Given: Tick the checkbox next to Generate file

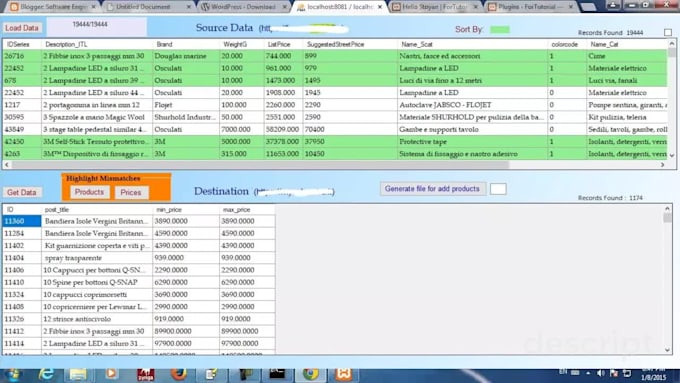Looking at the screenshot, I should [498, 189].
